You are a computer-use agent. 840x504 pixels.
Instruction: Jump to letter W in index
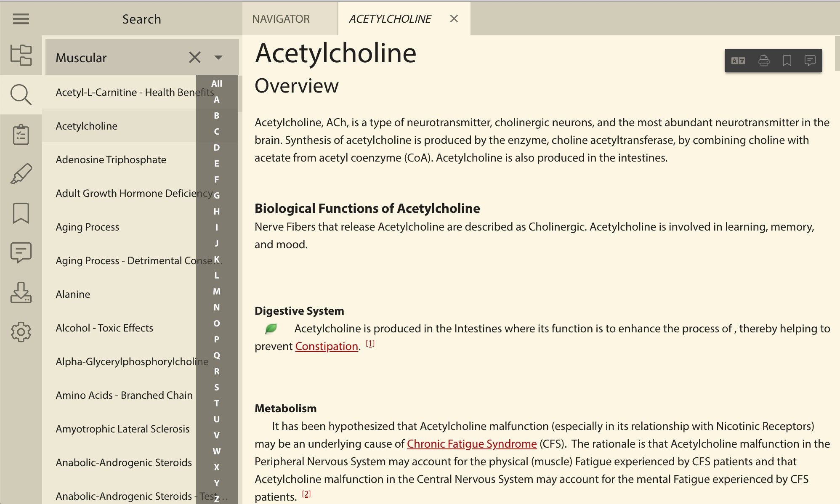pos(217,451)
